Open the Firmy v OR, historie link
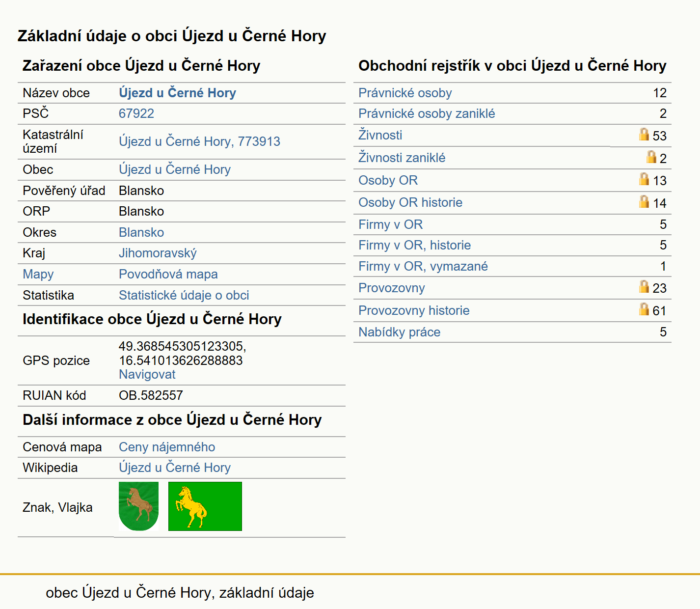This screenshot has height=609, width=700. pos(415,245)
